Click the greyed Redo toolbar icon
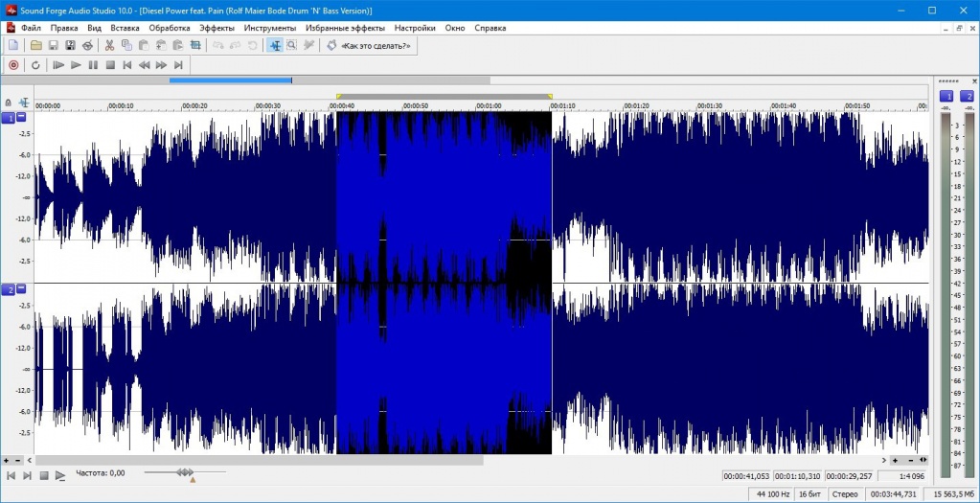 tap(236, 45)
